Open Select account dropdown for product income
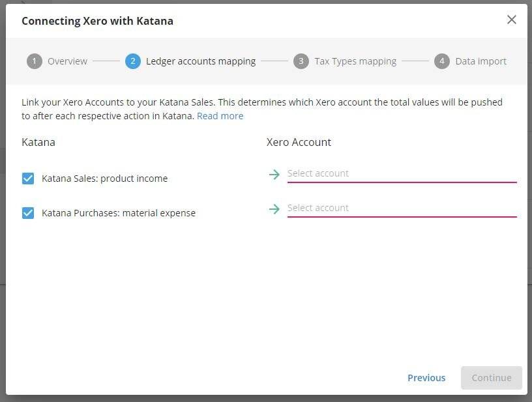 click(x=402, y=174)
